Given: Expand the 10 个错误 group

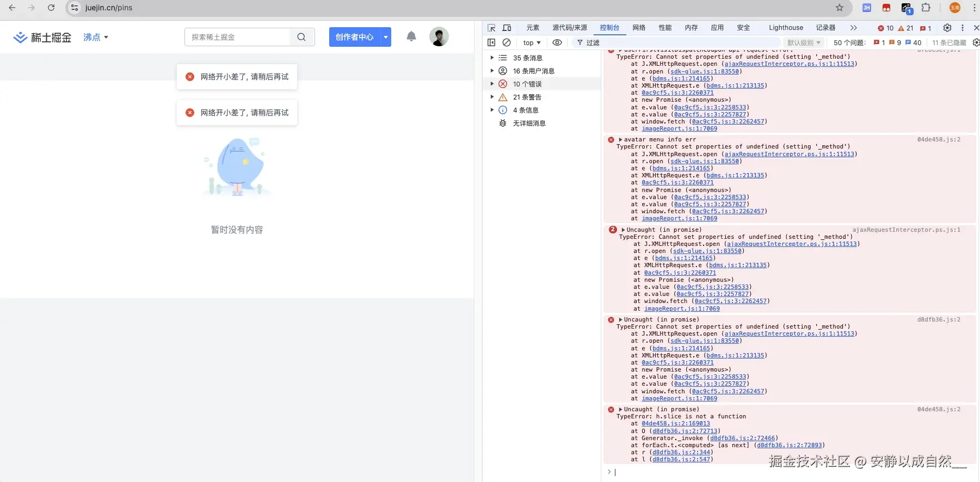Looking at the screenshot, I should [x=492, y=84].
